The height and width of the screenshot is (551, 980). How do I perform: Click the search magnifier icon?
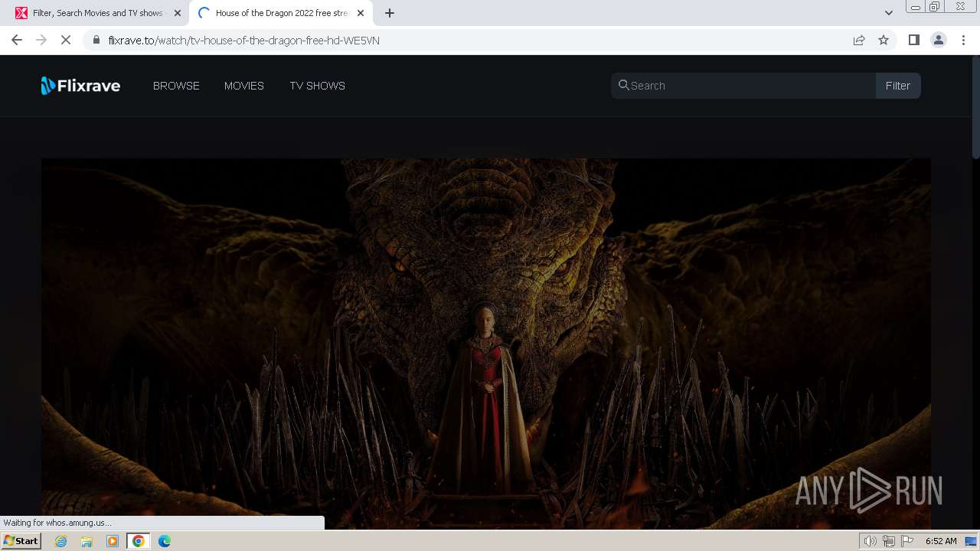pos(623,85)
